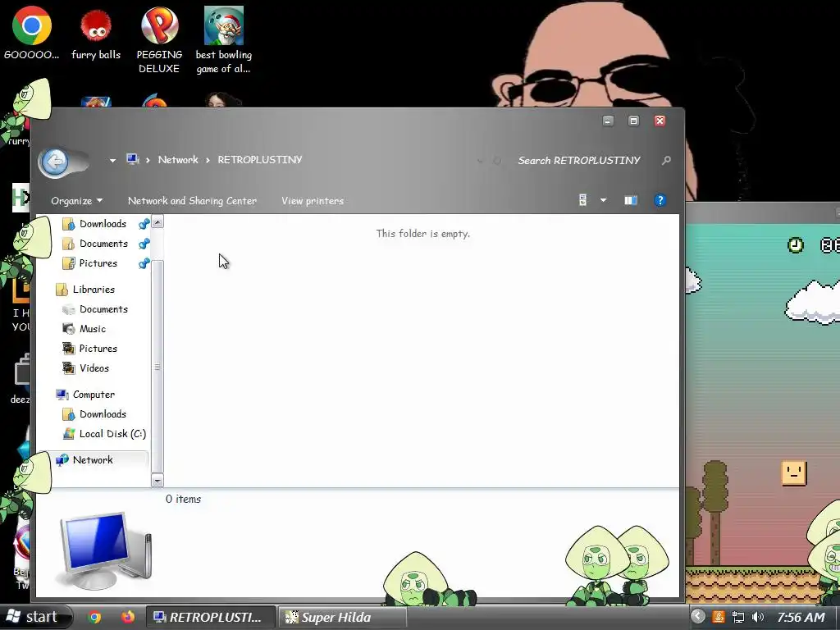Launch Chrome from the taskbar
This screenshot has height=630, width=840.
coord(95,617)
